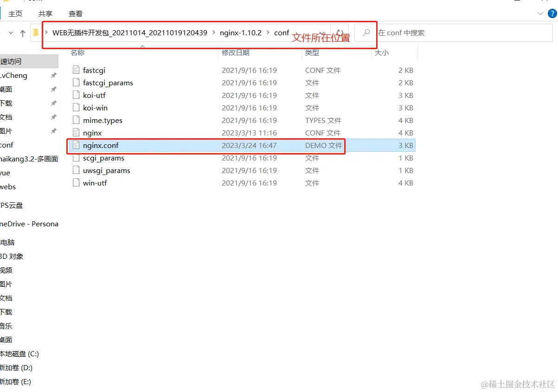558x392 pixels.
Task: Click the icon of the nginx CONF file
Action: click(77, 133)
